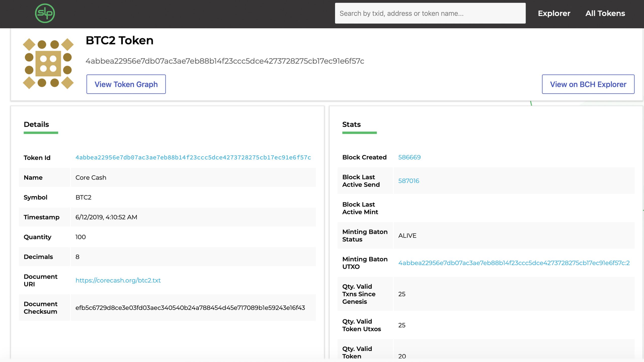Click the View on BCH Explorer button

point(588,84)
